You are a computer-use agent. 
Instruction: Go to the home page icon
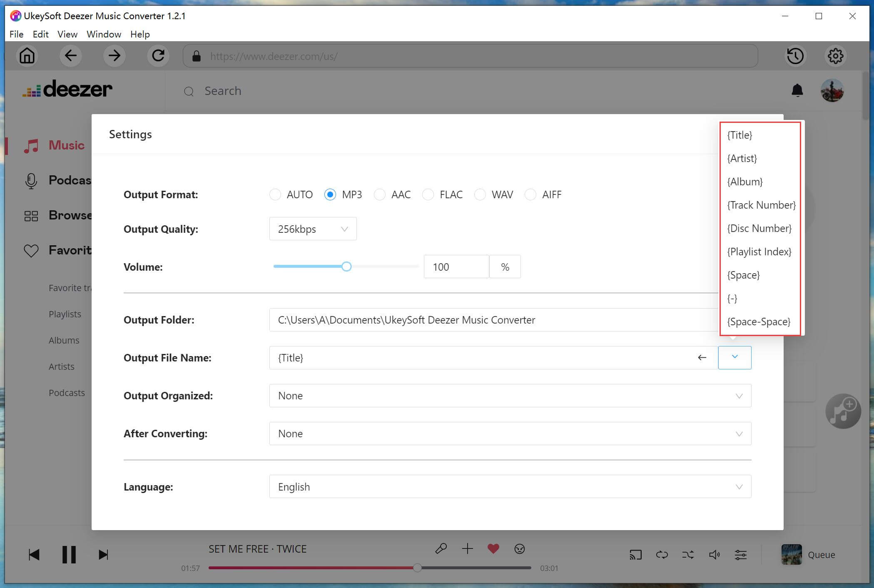coord(27,56)
